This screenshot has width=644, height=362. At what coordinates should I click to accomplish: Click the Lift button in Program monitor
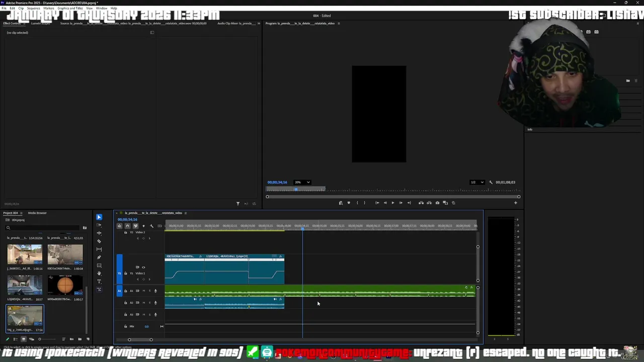(421, 203)
